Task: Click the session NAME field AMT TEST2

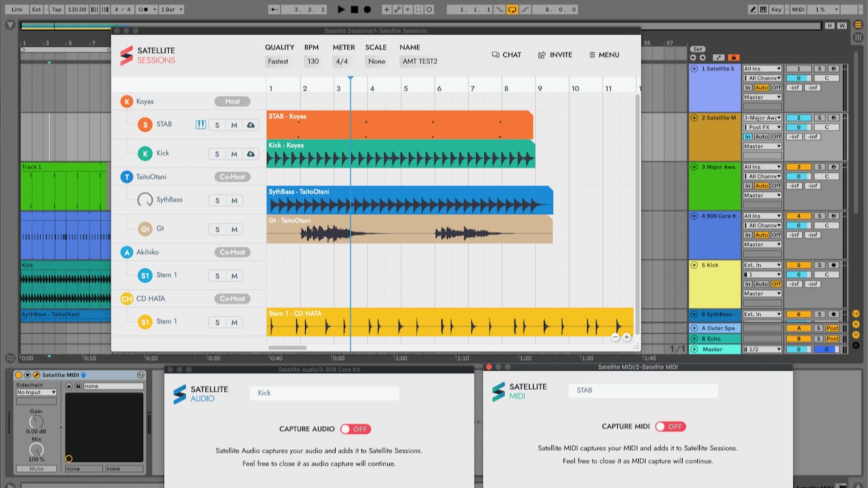Action: (420, 61)
